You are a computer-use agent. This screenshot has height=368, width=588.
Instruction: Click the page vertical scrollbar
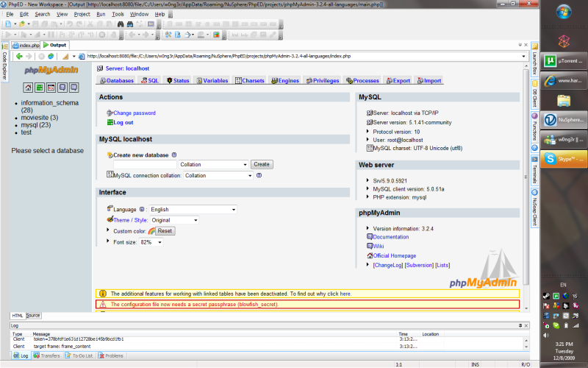point(526,177)
